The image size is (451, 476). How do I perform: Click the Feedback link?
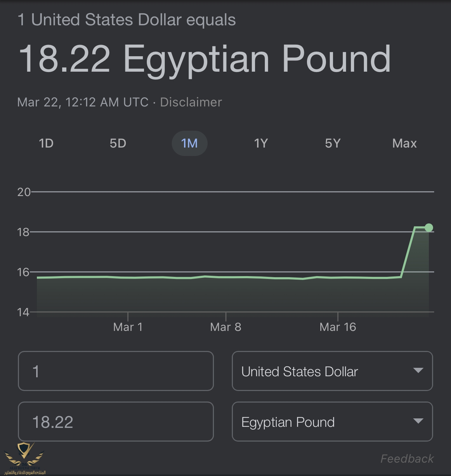(x=407, y=458)
